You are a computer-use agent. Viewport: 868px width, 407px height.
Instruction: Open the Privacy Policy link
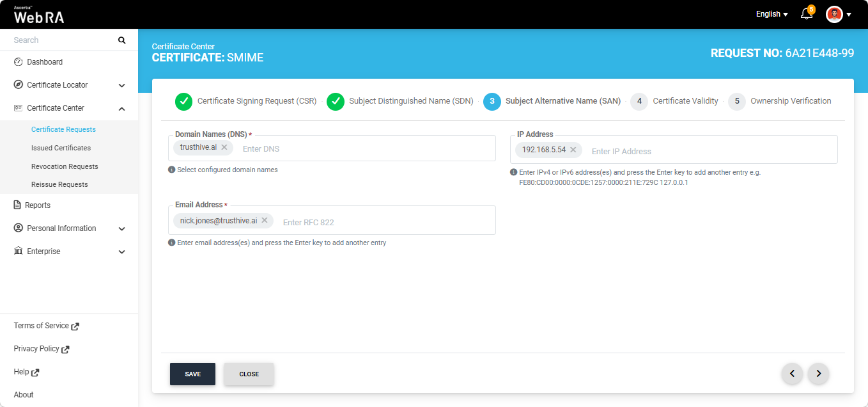tap(36, 349)
